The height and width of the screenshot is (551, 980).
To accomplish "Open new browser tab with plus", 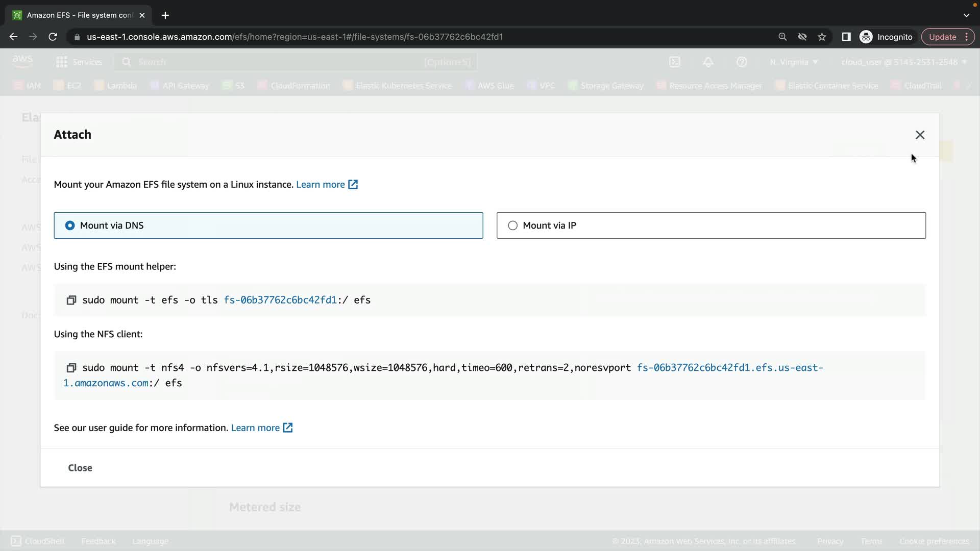I will point(165,15).
